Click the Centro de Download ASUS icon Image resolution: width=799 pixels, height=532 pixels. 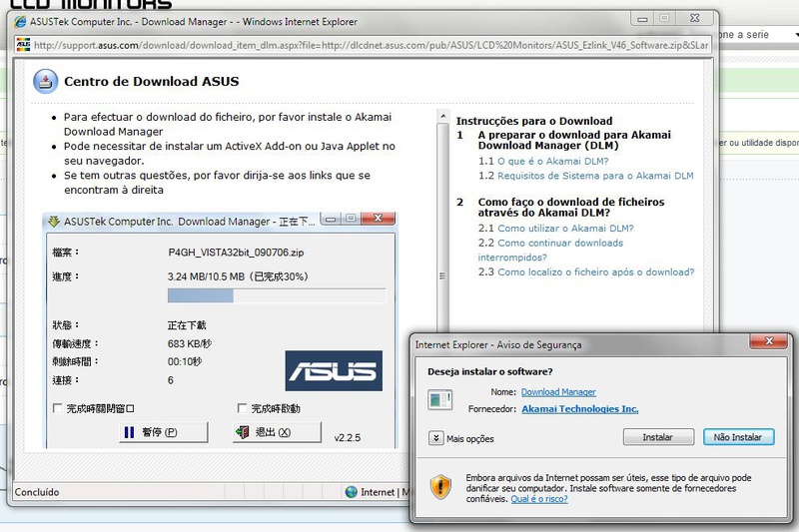(x=45, y=82)
